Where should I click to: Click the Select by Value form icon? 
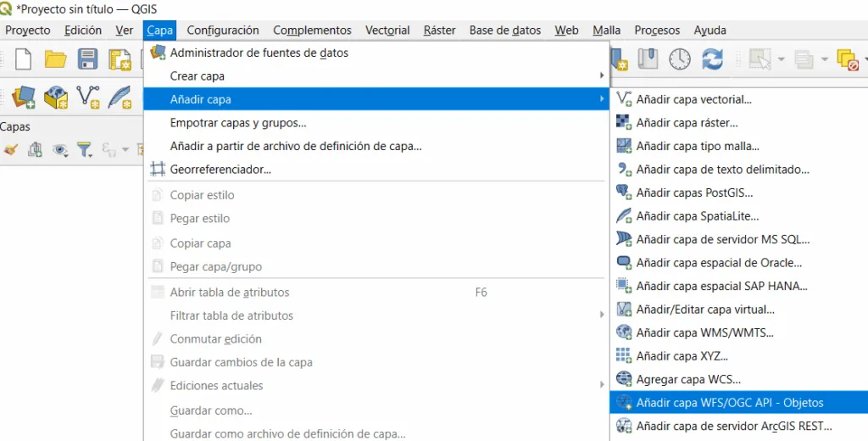(x=804, y=59)
